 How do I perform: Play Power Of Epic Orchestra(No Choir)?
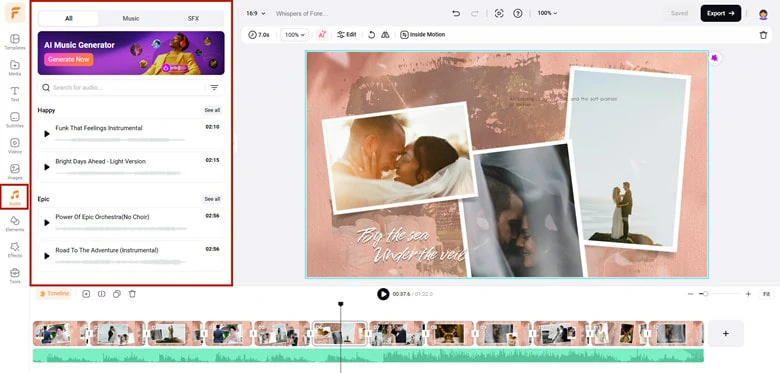47,222
